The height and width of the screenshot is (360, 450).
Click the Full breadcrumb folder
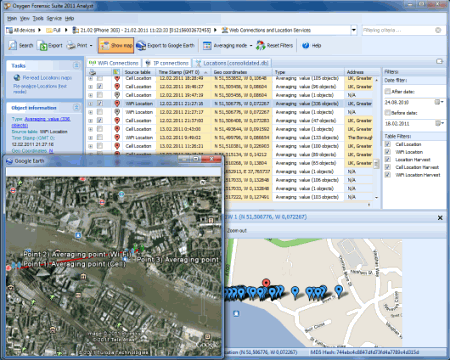tap(53, 30)
